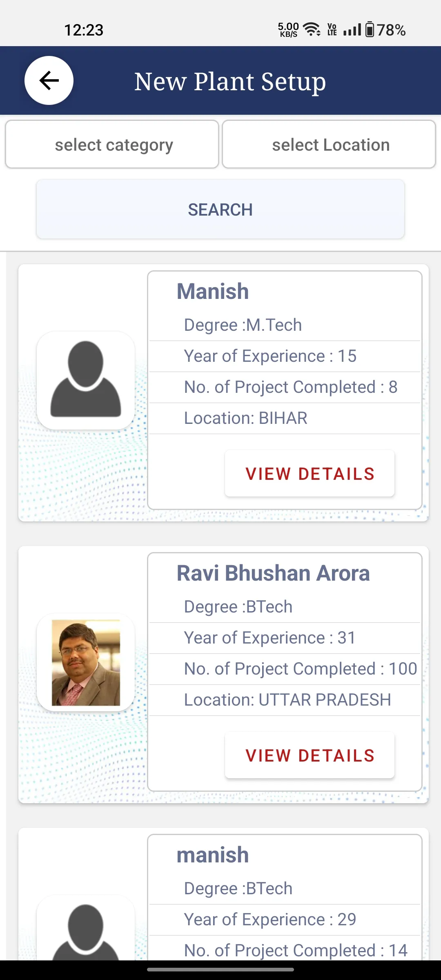Tap Location: UTTAR PRADESH row
This screenshot has height=980, width=441.
click(x=285, y=700)
